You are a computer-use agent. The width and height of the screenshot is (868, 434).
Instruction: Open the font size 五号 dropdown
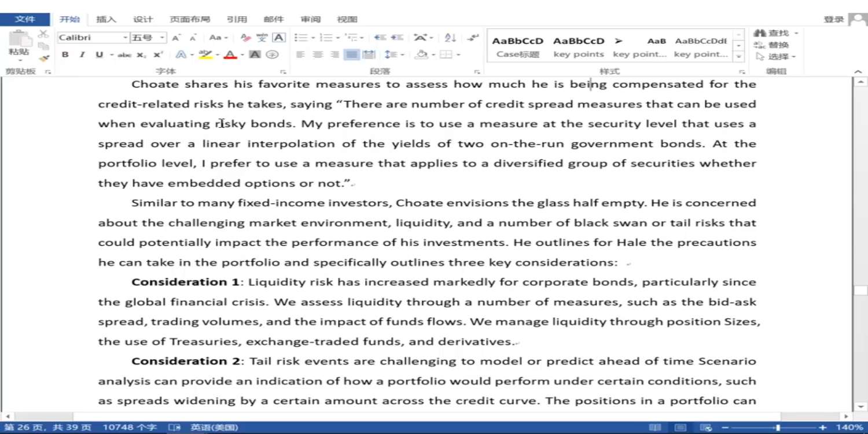click(162, 38)
